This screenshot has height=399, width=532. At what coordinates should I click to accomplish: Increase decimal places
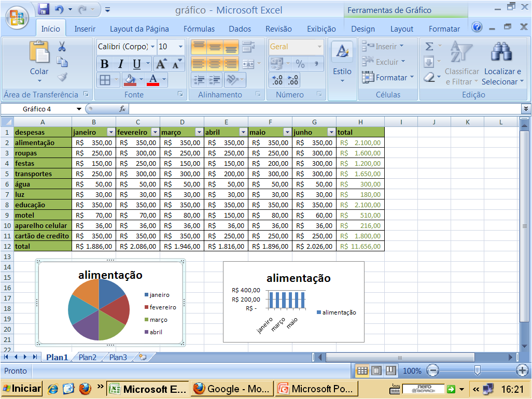(x=277, y=80)
